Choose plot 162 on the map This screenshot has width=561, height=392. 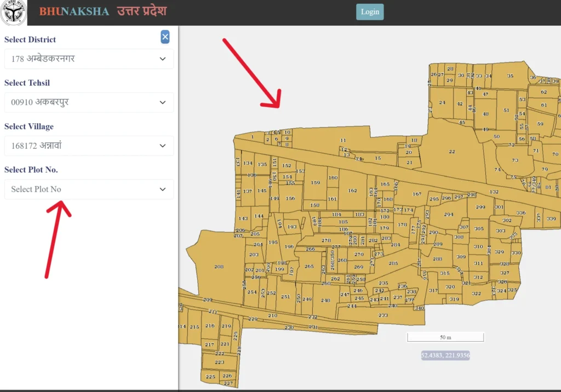tap(352, 191)
